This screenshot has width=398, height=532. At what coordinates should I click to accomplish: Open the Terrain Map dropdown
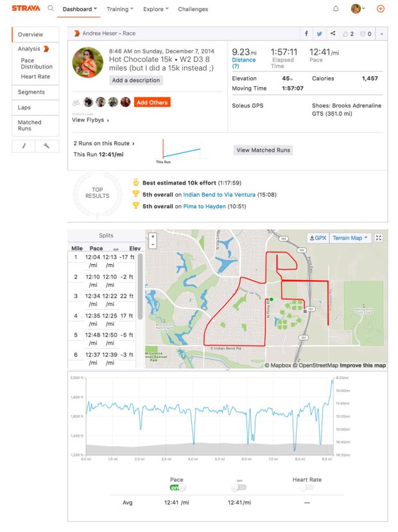(x=350, y=238)
